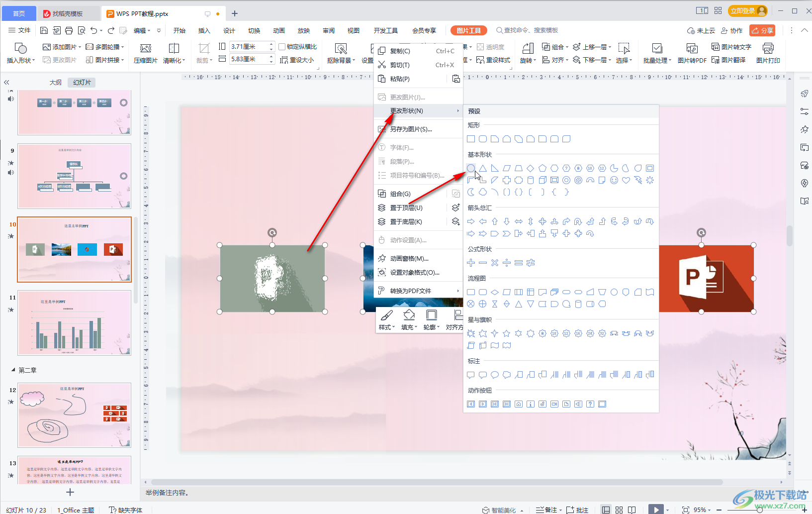Click the add new slide plus button
Viewport: 812px width, 514px height.
coord(70,492)
